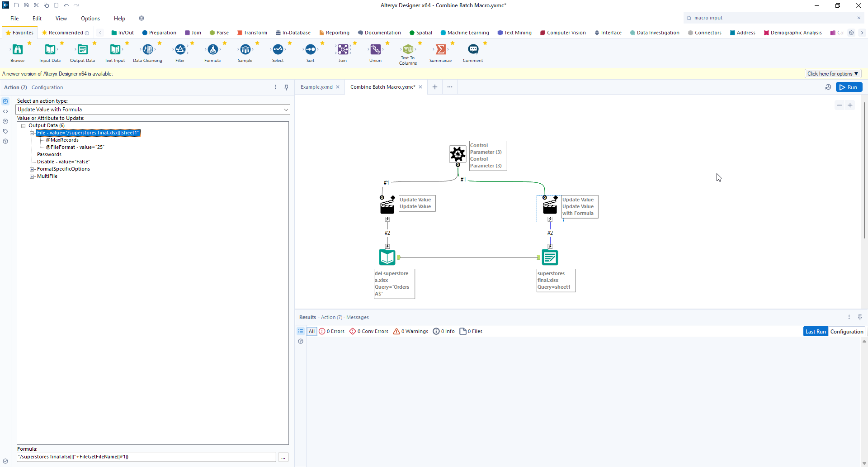Select the Browse tool icon
The height and width of the screenshot is (467, 868).
[18, 50]
